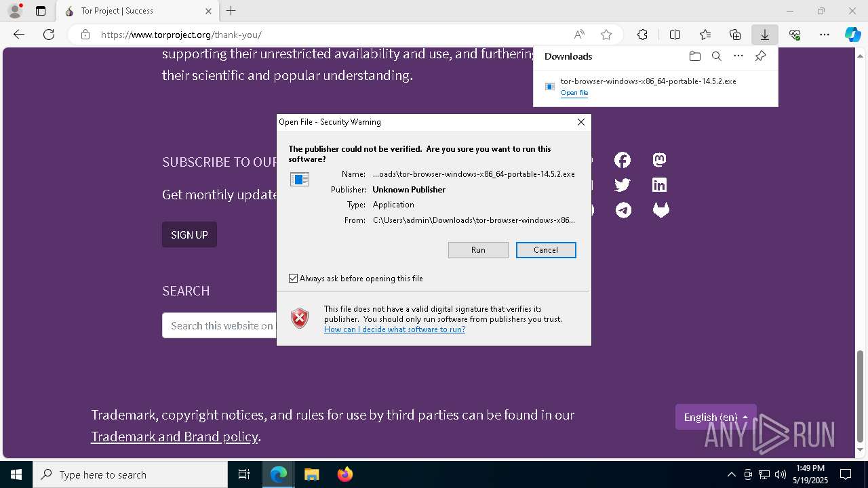This screenshot has height=488, width=868.
Task: Open network status tray icon
Action: 764,474
